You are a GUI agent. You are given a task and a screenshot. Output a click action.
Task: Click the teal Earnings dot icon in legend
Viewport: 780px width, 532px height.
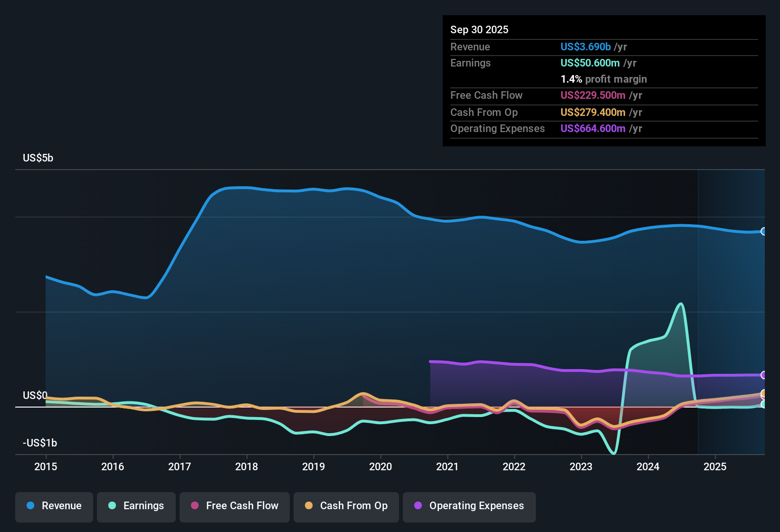pyautogui.click(x=112, y=506)
